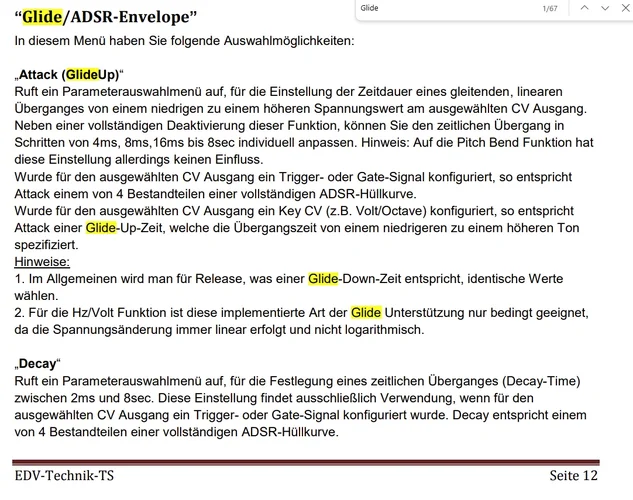Close the find bar
This screenshot has height=500, width=633.
click(625, 8)
